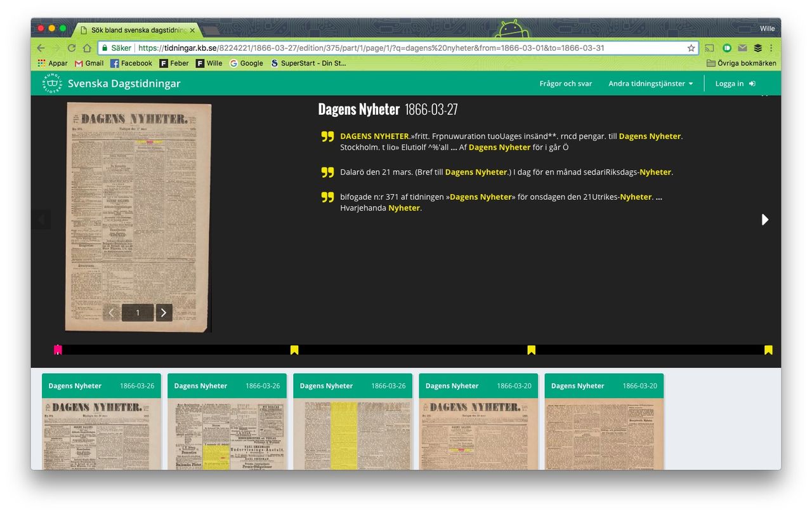
Task: Click quote icon beside the 'bifogade n:r 371' snippet
Action: point(327,197)
